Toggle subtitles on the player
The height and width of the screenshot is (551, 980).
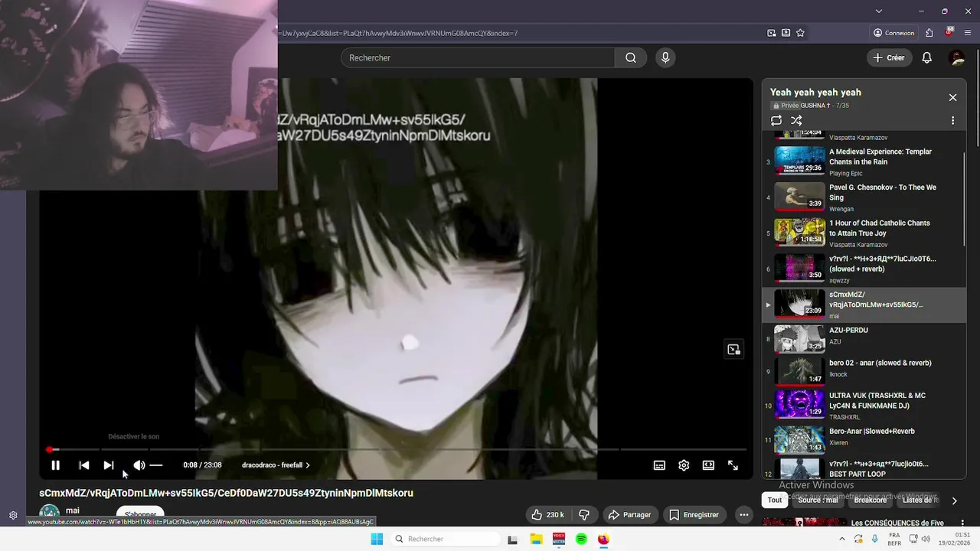[x=659, y=465]
